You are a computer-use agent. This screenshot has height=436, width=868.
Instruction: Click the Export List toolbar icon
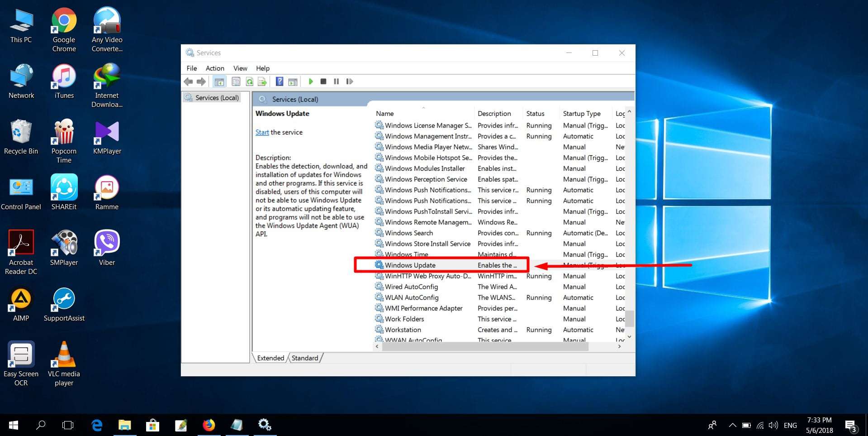pos(262,81)
